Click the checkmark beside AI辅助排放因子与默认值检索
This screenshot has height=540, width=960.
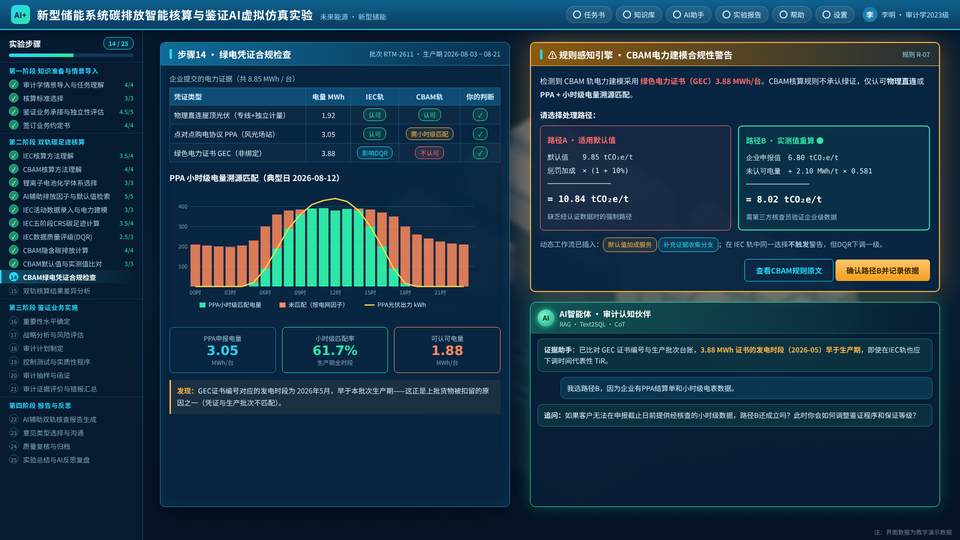(x=13, y=196)
